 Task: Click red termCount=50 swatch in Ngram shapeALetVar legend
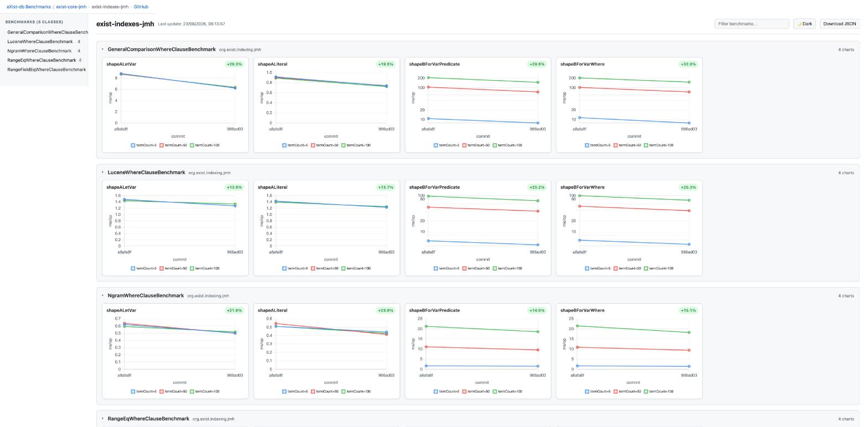(162, 392)
